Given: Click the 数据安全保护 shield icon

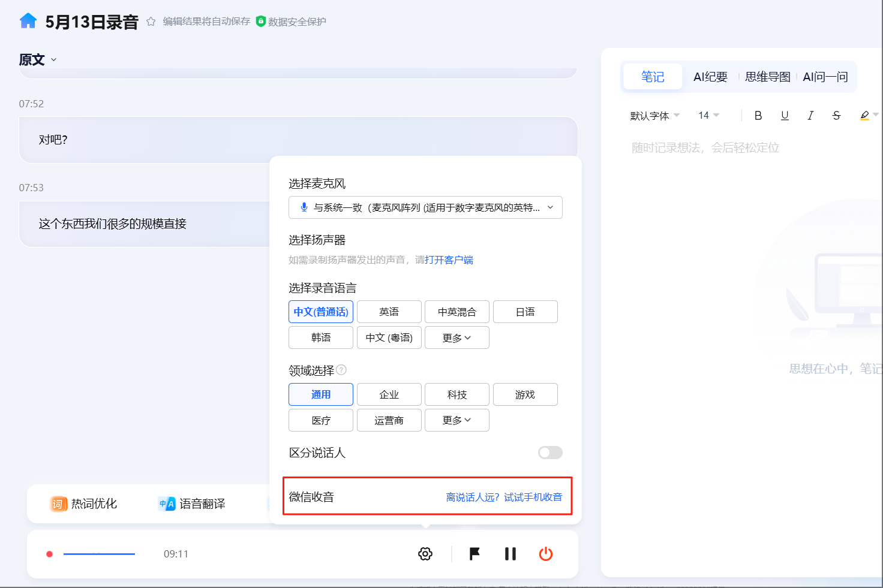Looking at the screenshot, I should 260,22.
